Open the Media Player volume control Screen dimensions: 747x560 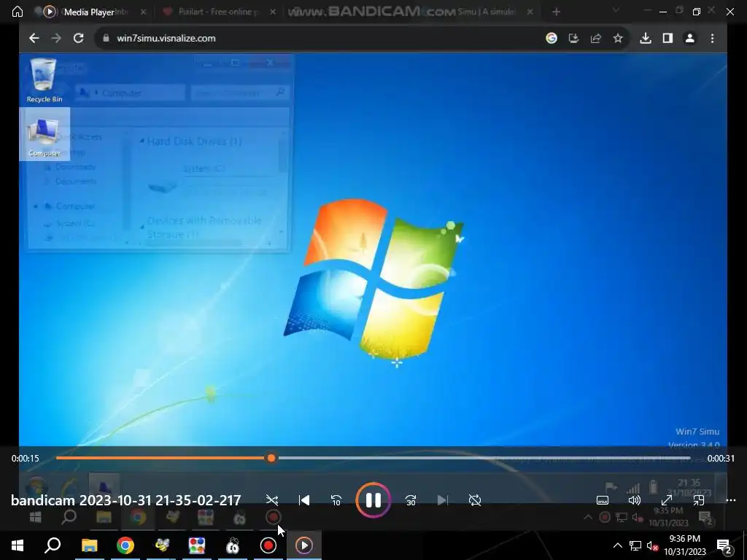coord(634,500)
